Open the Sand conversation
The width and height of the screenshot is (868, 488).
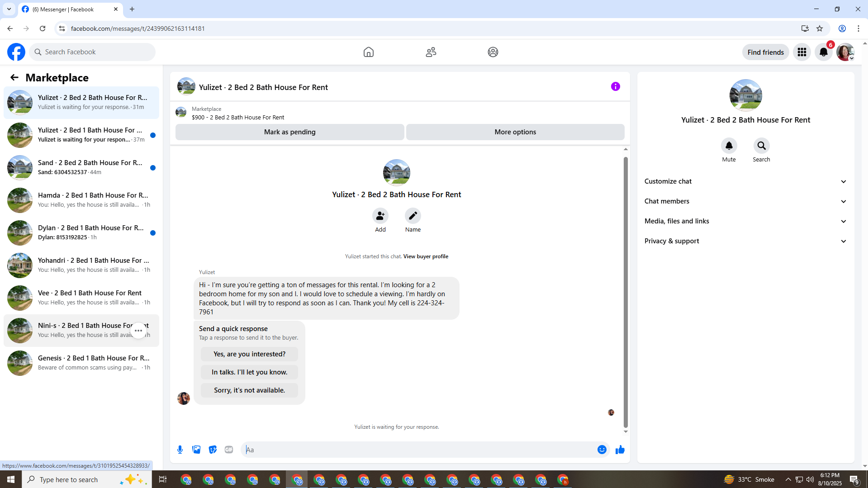[x=81, y=168]
